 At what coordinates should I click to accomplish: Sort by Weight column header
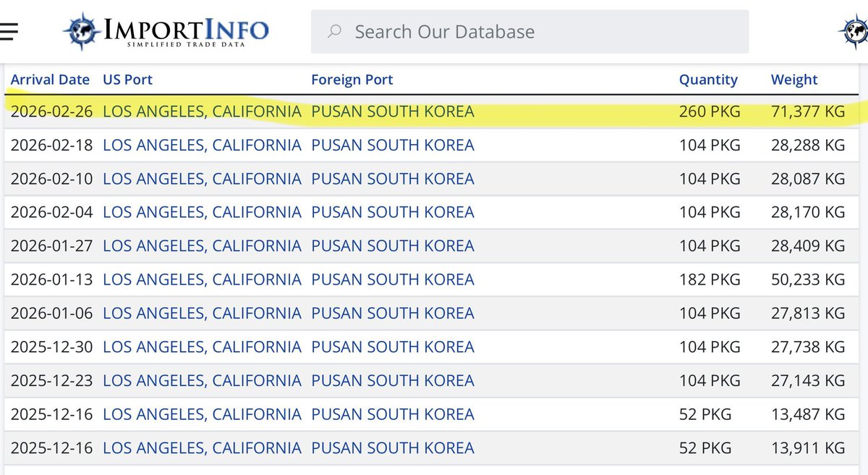pos(794,80)
